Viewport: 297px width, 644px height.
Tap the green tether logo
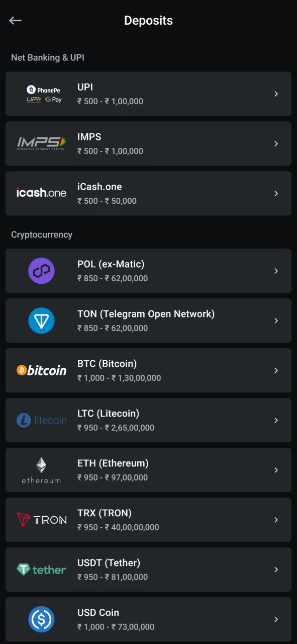click(41, 570)
